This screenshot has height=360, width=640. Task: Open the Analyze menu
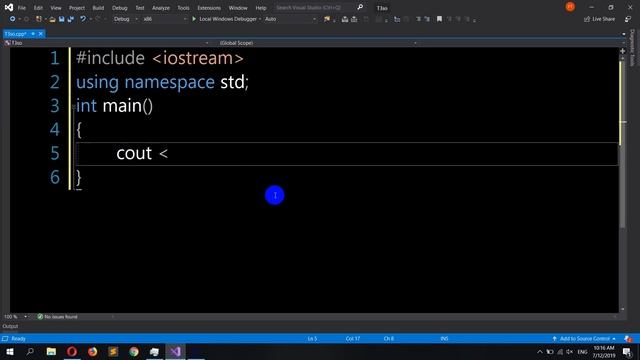pos(161,8)
